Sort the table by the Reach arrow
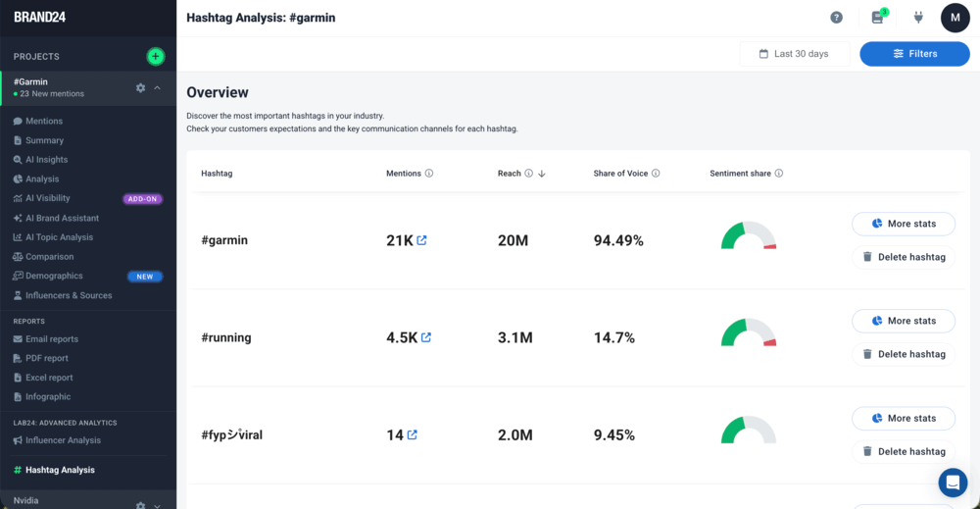The height and width of the screenshot is (509, 980). point(542,174)
